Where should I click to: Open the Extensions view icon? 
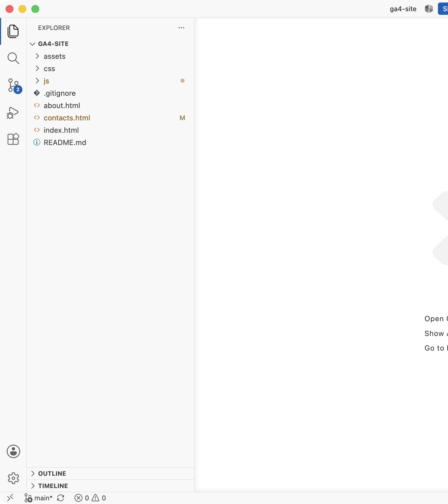(x=13, y=139)
